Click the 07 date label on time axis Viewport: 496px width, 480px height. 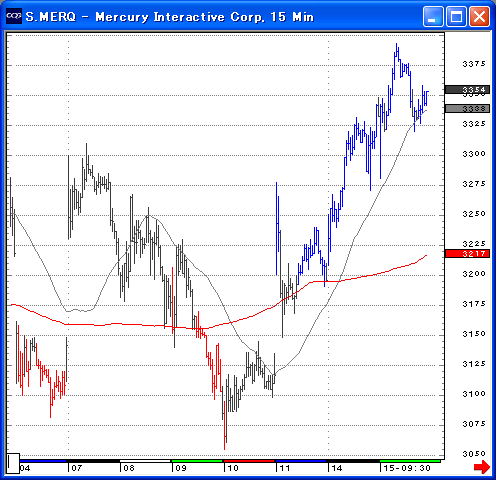77,468
